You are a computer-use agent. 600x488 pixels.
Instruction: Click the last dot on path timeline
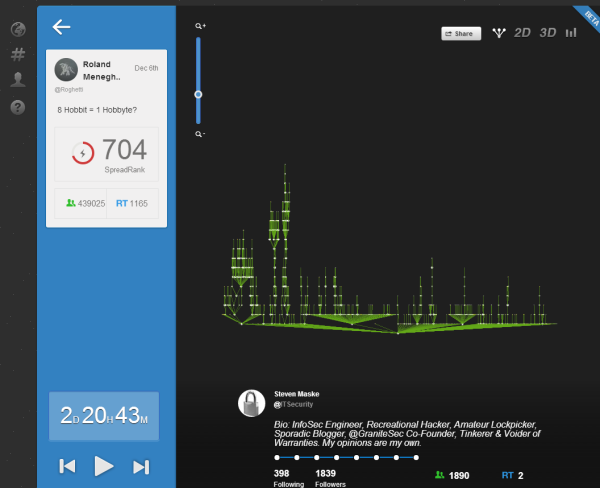[416, 457]
